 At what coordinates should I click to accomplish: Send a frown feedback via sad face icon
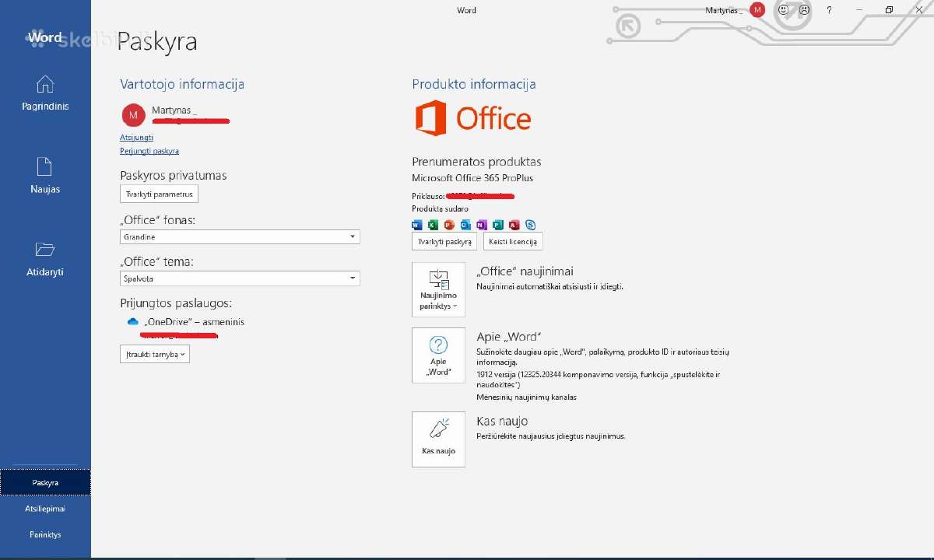(x=804, y=10)
